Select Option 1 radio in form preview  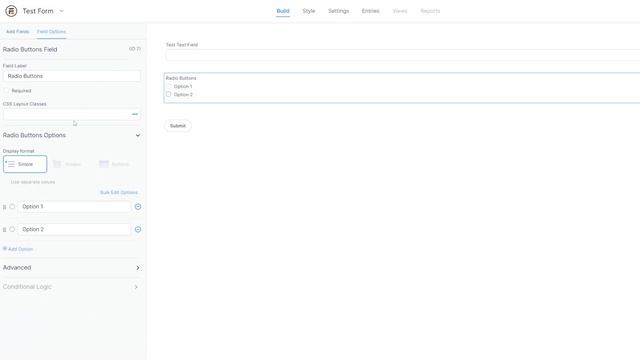pos(169,86)
